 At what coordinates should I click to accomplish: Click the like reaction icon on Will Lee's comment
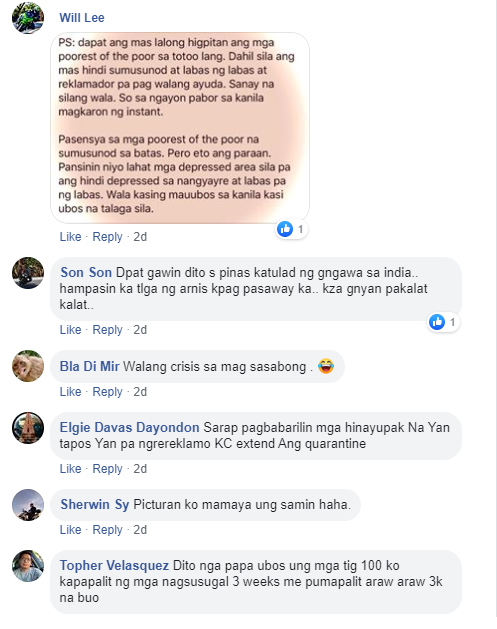(285, 229)
